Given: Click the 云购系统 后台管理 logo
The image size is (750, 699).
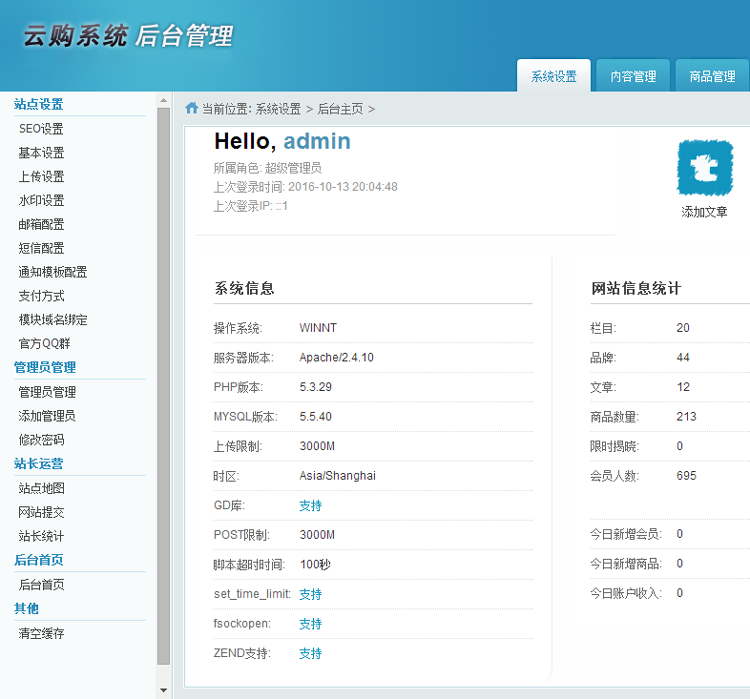Looking at the screenshot, I should pos(128,37).
